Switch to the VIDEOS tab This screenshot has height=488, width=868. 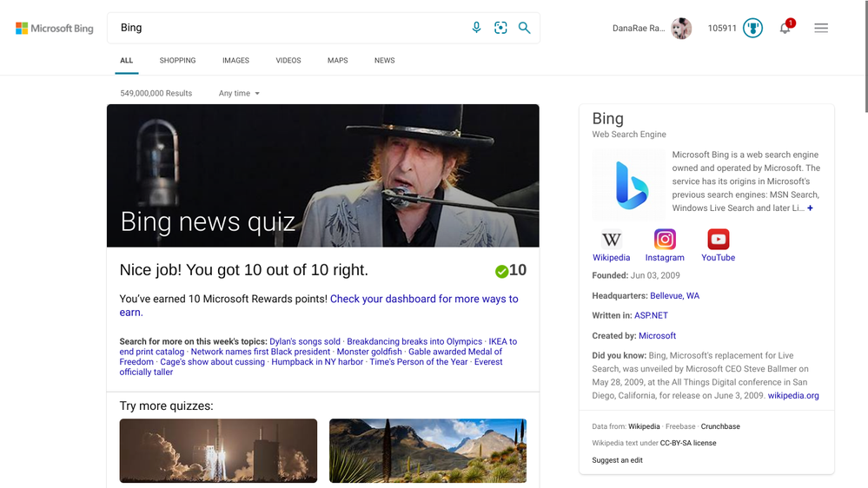pyautogui.click(x=288, y=60)
